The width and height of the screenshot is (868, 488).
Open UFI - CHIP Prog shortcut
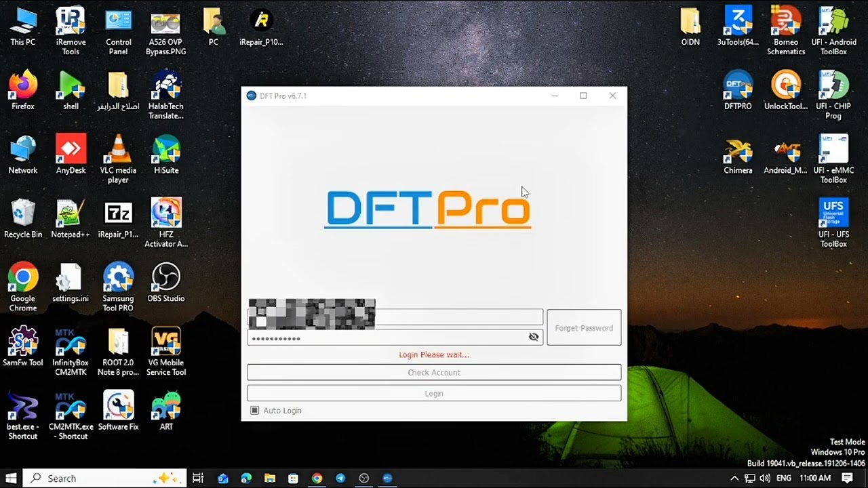[833, 96]
